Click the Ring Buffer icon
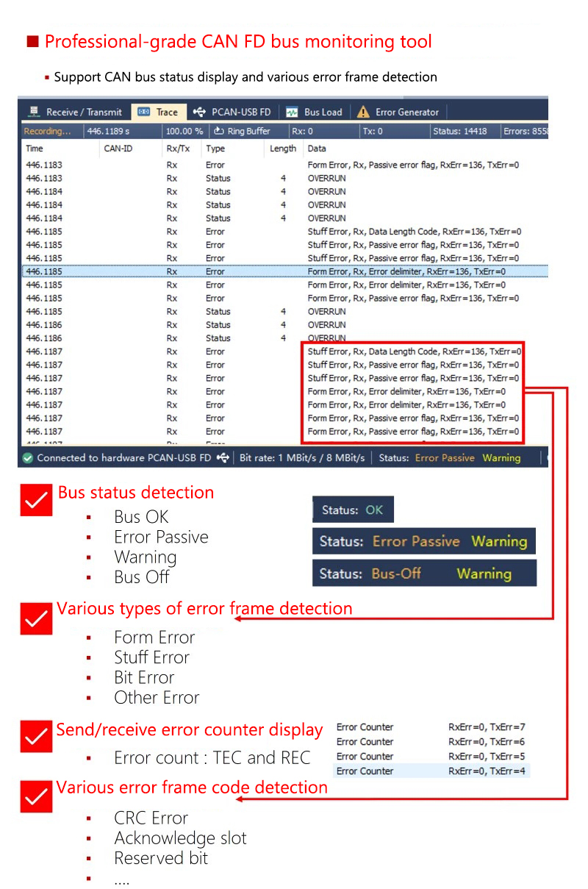Viewport: 588px width, 889px height. (x=219, y=132)
